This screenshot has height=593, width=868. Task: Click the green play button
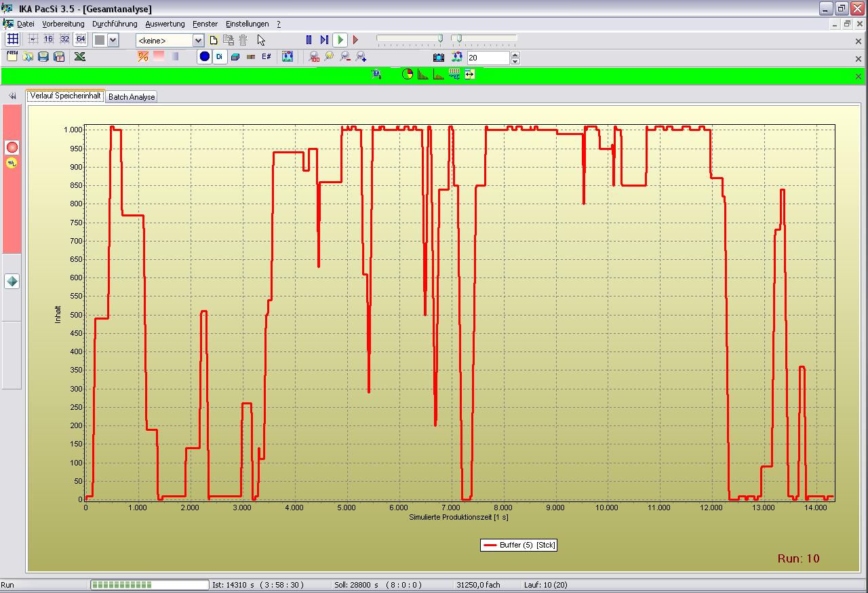click(340, 40)
